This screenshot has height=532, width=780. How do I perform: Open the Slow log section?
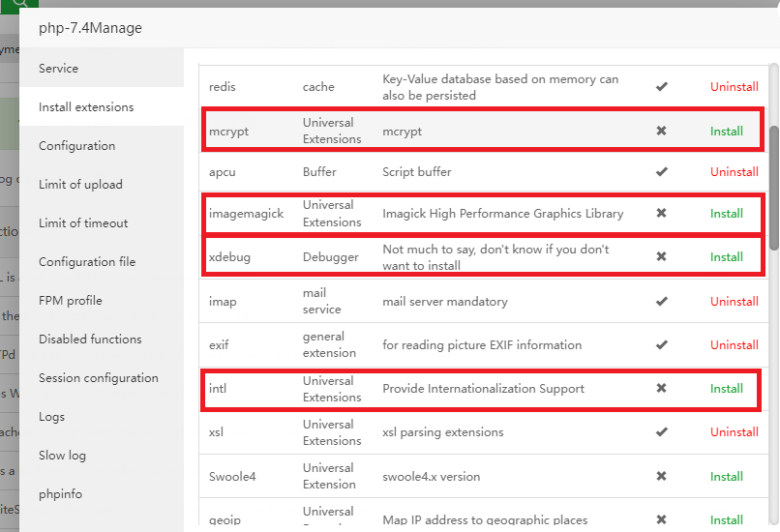pyautogui.click(x=62, y=456)
